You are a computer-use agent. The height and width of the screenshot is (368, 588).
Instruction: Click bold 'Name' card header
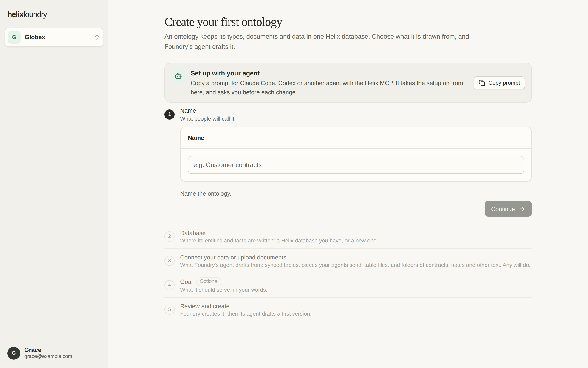pyautogui.click(x=196, y=138)
